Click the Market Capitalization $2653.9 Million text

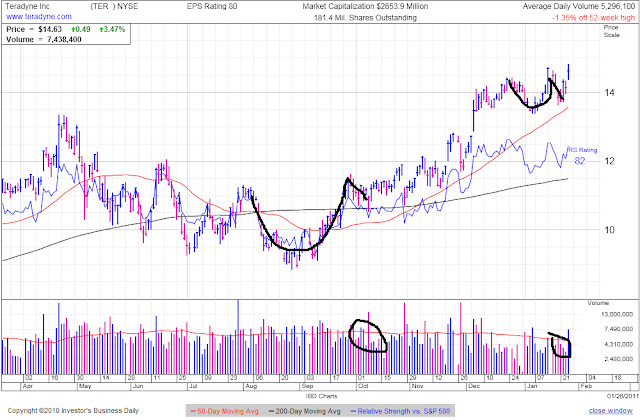pos(365,7)
